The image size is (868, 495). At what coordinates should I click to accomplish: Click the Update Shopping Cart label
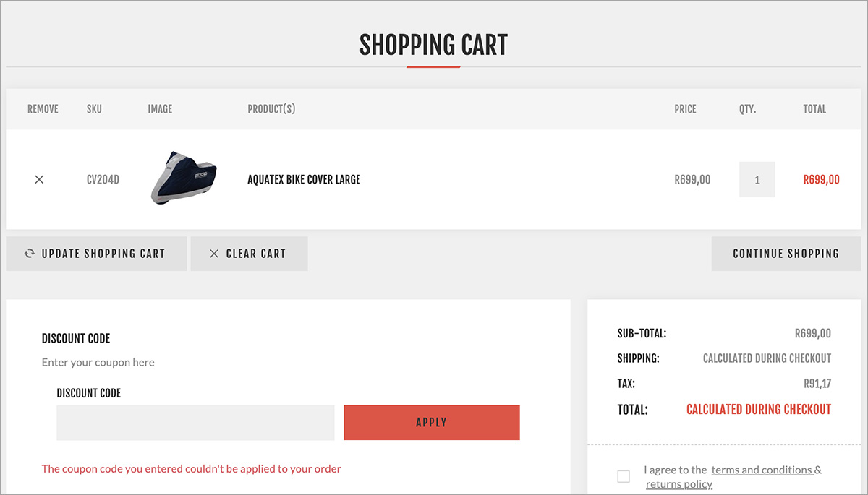(103, 254)
